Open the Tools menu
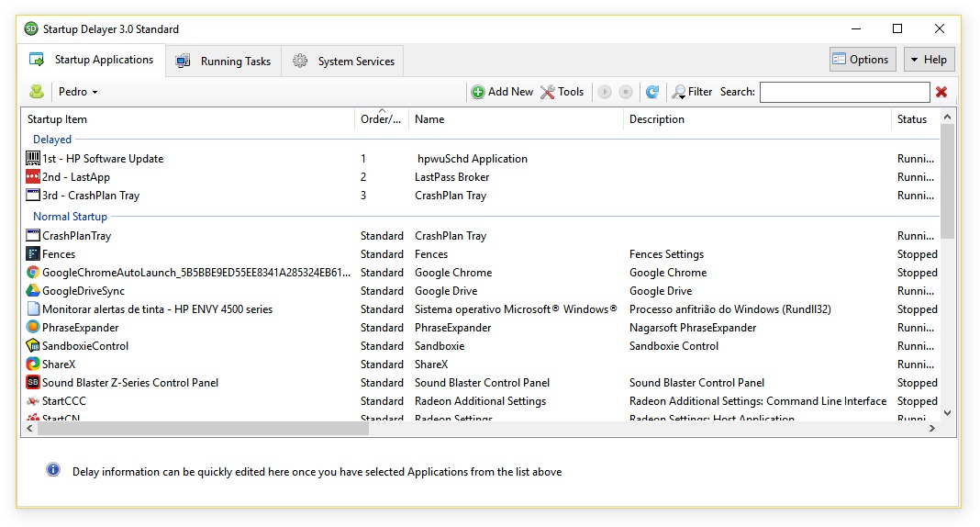The image size is (980, 527). click(x=562, y=92)
